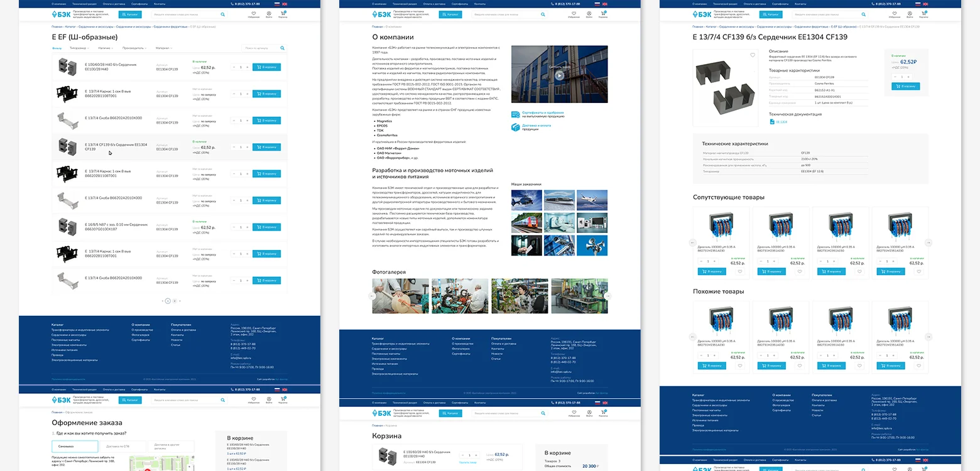The height and width of the screenshot is (471, 980).
Task: Select the Почтой по СПб delivery tab
Action: [122, 447]
